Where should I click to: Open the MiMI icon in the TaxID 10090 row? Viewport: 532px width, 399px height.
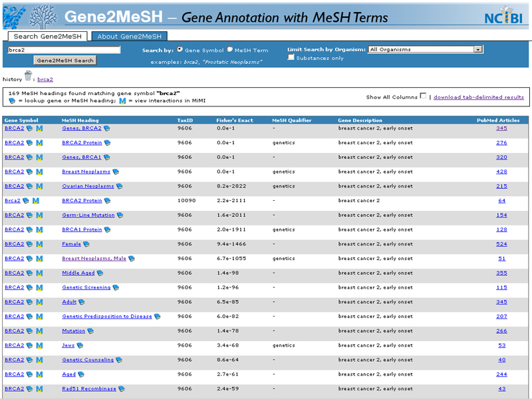36,201
